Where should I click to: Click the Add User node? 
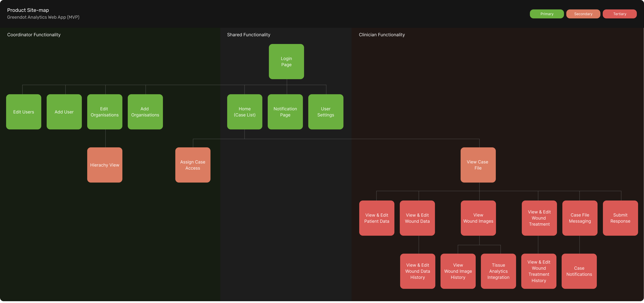coord(64,112)
